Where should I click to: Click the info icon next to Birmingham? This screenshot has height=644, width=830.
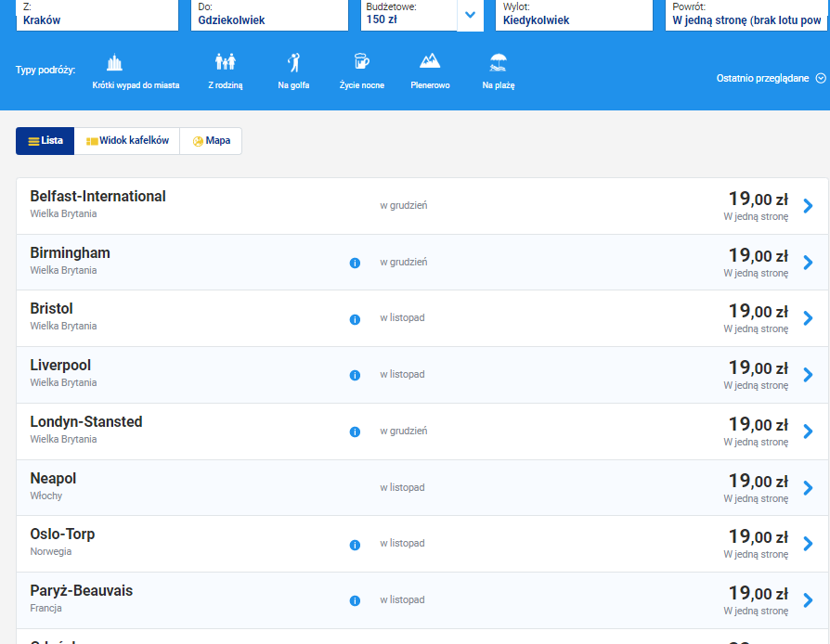point(356,263)
